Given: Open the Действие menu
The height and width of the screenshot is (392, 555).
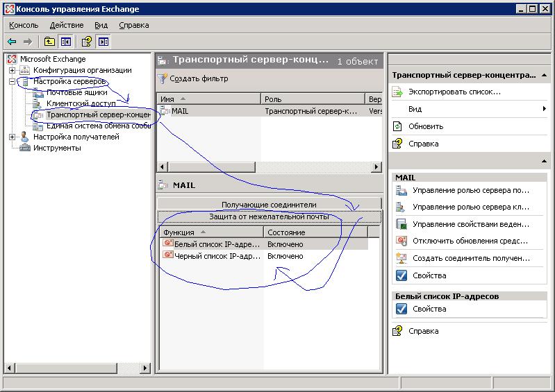Looking at the screenshot, I should [67, 25].
